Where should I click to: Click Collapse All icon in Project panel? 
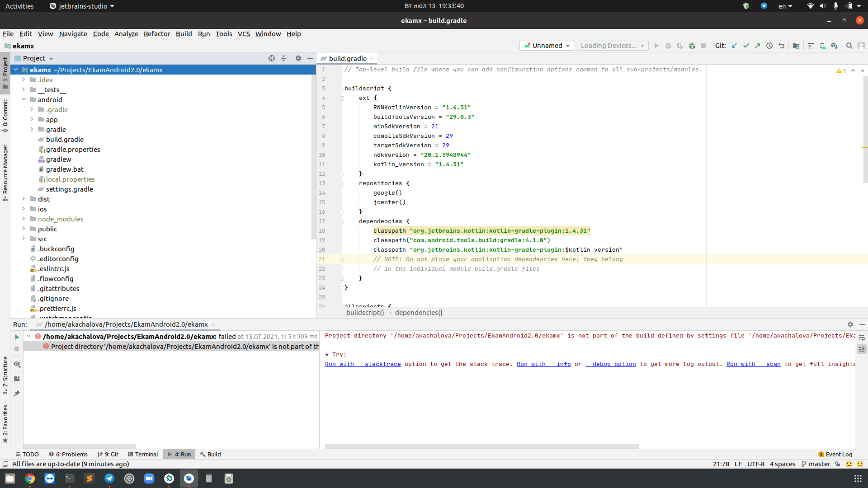[x=283, y=58]
